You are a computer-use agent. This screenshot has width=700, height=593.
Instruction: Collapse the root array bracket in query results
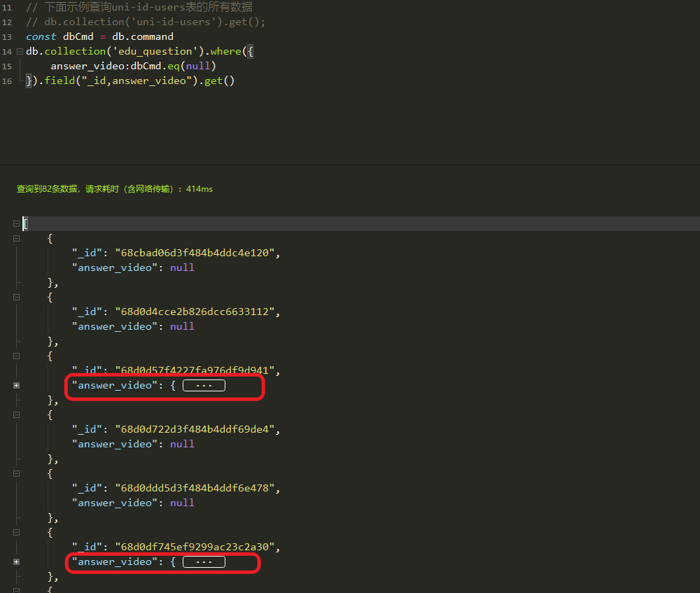[16, 224]
